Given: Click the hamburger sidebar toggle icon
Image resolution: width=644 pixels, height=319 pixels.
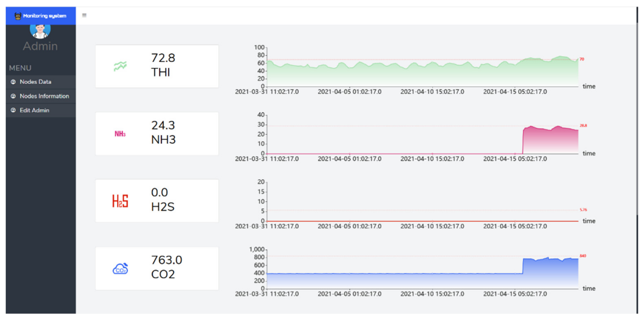Looking at the screenshot, I should click(x=84, y=15).
